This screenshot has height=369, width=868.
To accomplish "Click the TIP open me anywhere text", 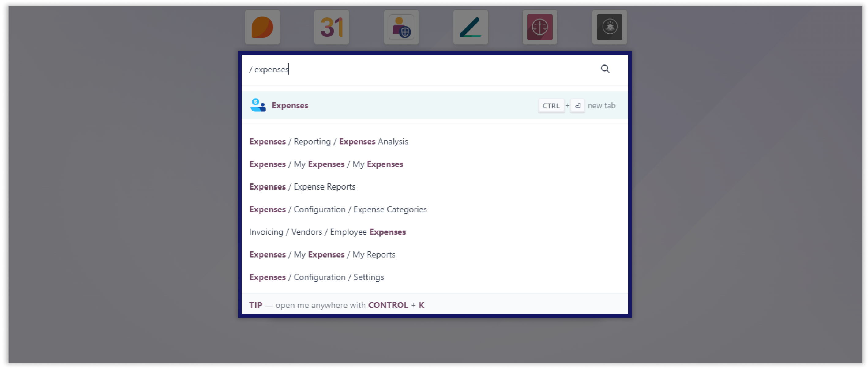I will click(336, 305).
